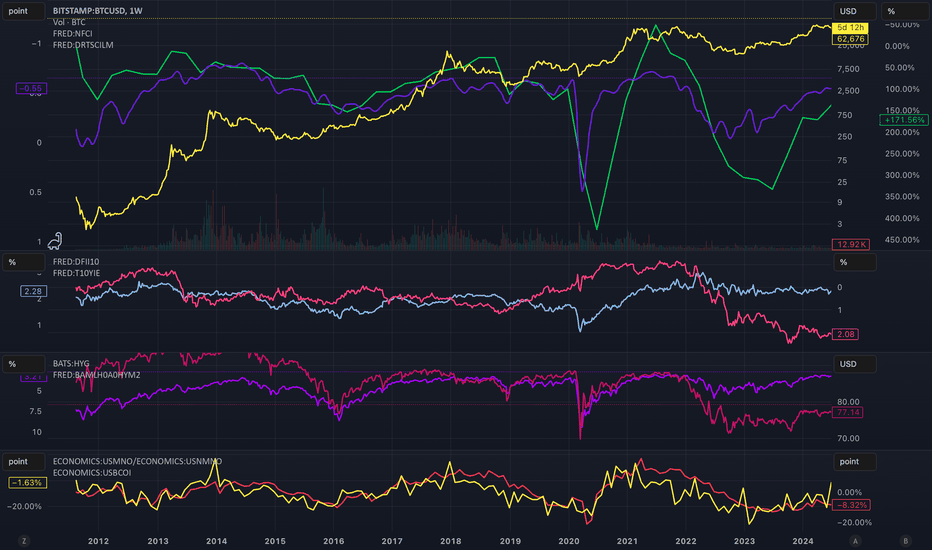Click the 2015 year label on time axis

275,541
